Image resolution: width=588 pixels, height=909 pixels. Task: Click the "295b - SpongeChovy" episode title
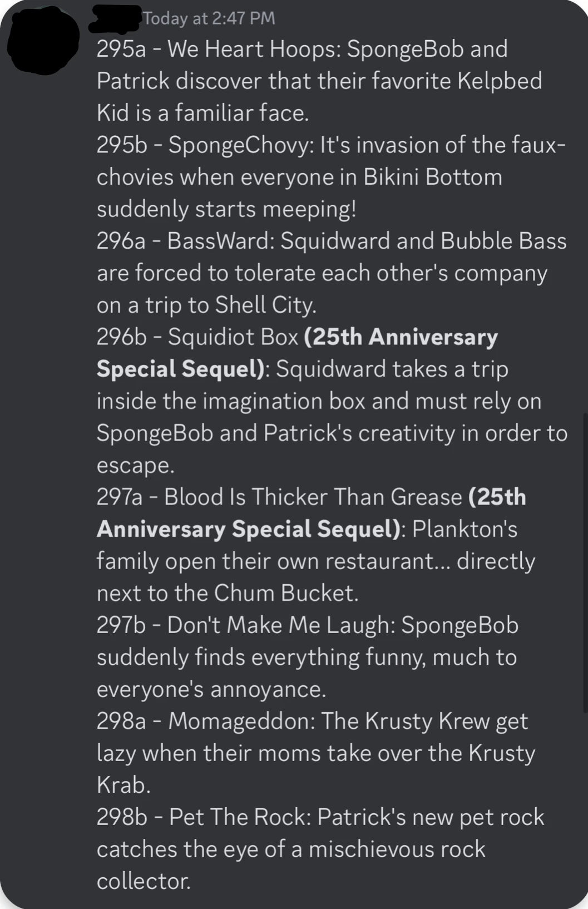click(x=205, y=145)
